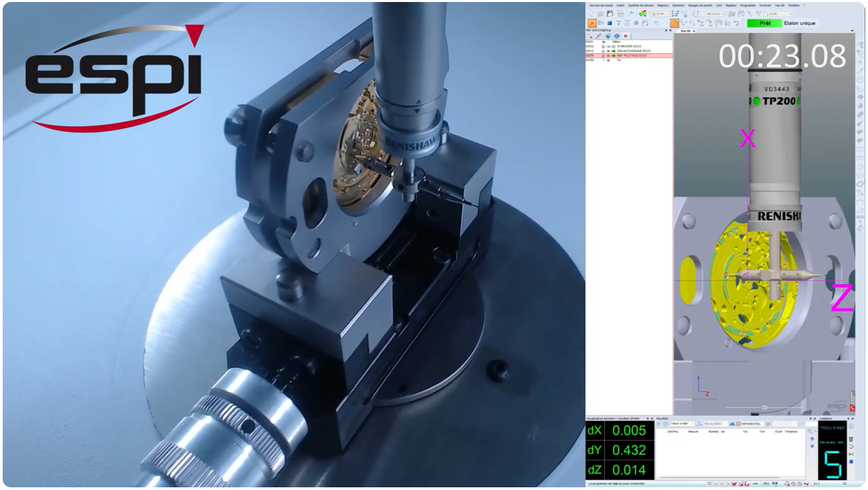Click the blue down arrow in results panel
868x490 pixels.
pyautogui.click(x=811, y=446)
